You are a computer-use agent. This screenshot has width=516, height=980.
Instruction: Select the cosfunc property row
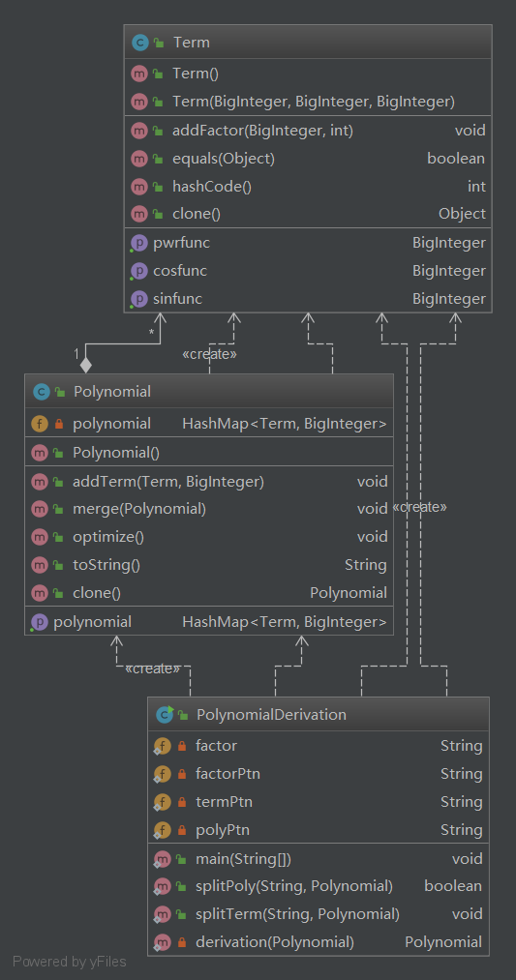pyautogui.click(x=308, y=271)
